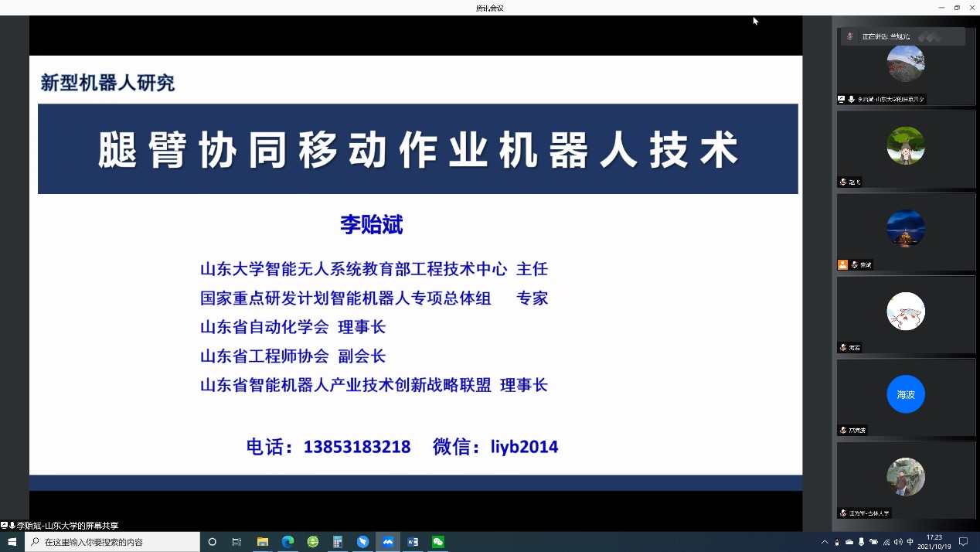The image size is (980, 552).
Task: Open Tencent Meeting from the taskbar
Action: pos(388,542)
